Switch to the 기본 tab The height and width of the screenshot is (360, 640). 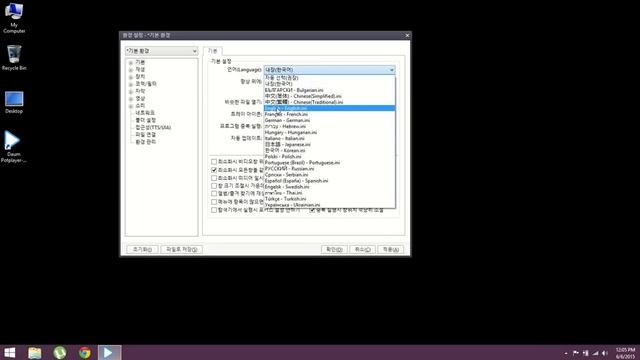[213, 51]
